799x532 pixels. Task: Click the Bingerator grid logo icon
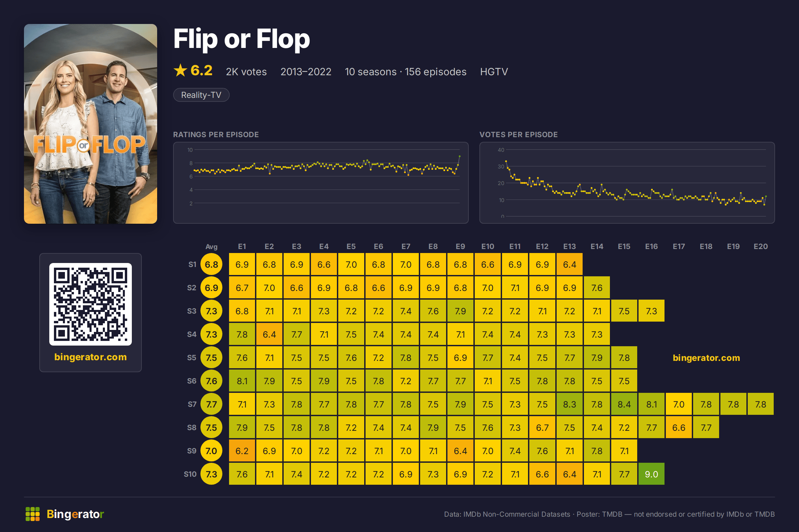(x=33, y=514)
